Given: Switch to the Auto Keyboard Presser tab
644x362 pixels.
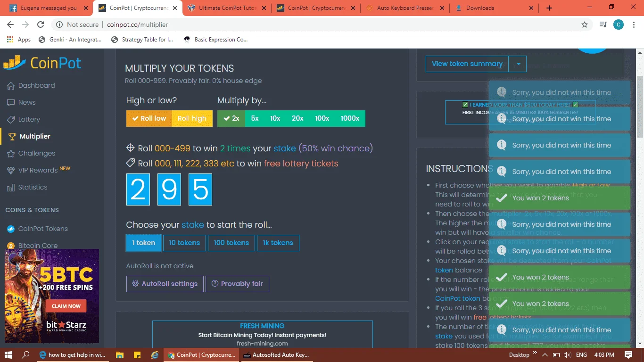Looking at the screenshot, I should (405, 8).
